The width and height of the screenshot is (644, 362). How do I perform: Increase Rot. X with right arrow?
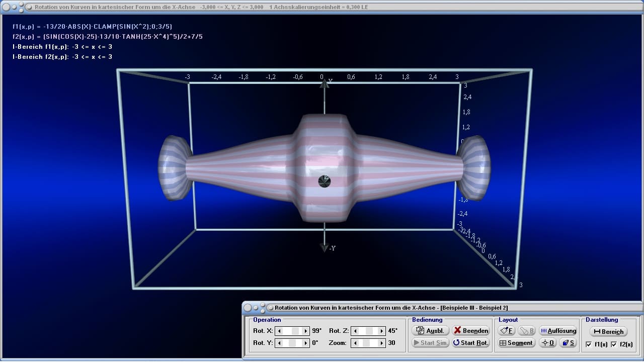(305, 331)
